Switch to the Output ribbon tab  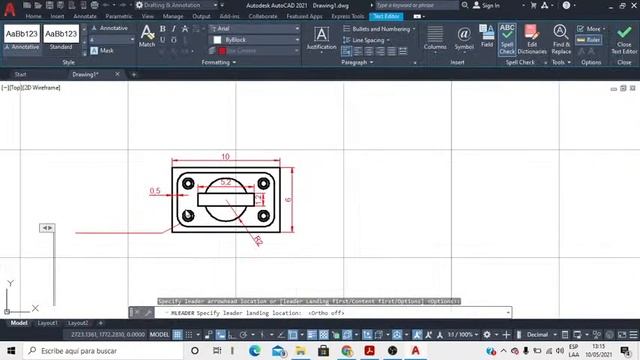click(x=201, y=16)
